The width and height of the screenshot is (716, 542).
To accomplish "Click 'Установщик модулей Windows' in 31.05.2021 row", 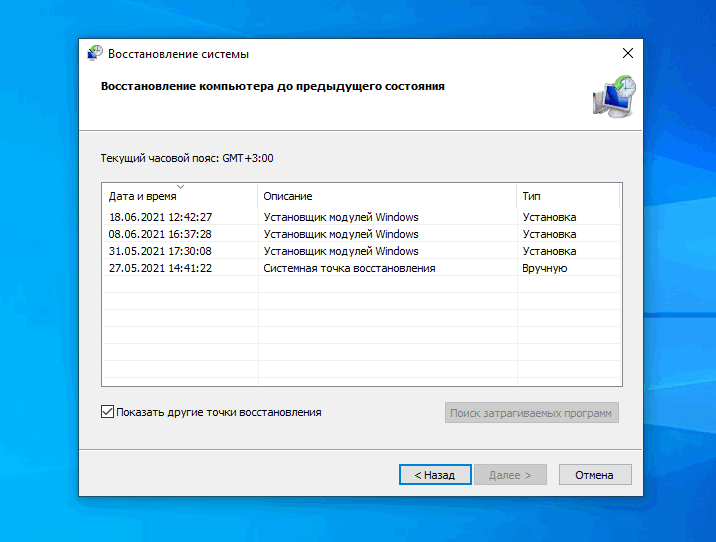I will coord(341,251).
